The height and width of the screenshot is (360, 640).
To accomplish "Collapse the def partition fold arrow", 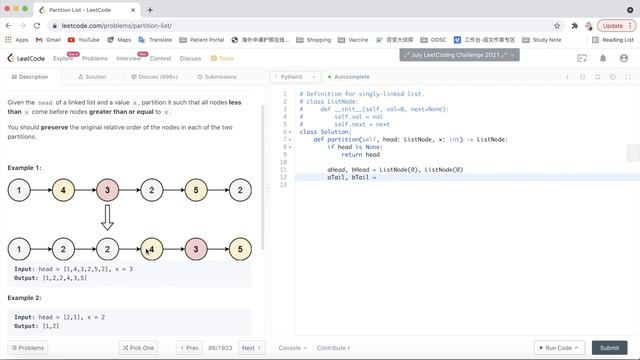I will pyautogui.click(x=290, y=140).
